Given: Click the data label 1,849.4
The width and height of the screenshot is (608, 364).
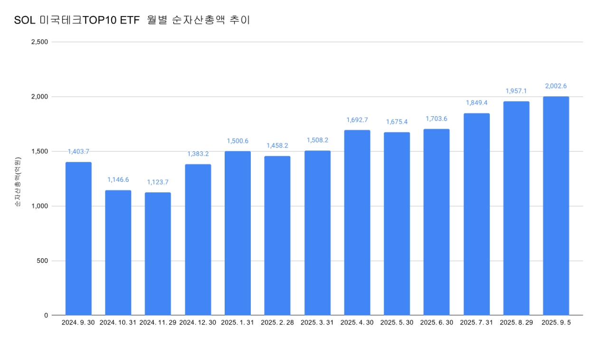Looking at the screenshot, I should coord(476,103).
